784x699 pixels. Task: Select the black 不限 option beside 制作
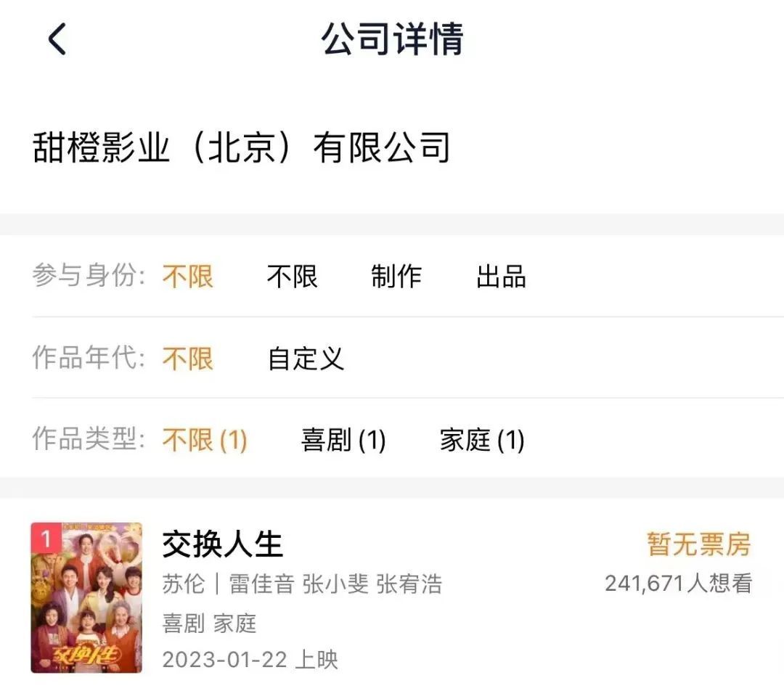[292, 276]
